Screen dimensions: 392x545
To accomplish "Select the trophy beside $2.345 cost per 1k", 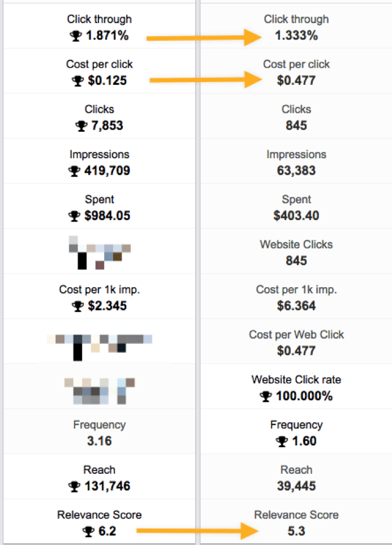I will pyautogui.click(x=78, y=306).
